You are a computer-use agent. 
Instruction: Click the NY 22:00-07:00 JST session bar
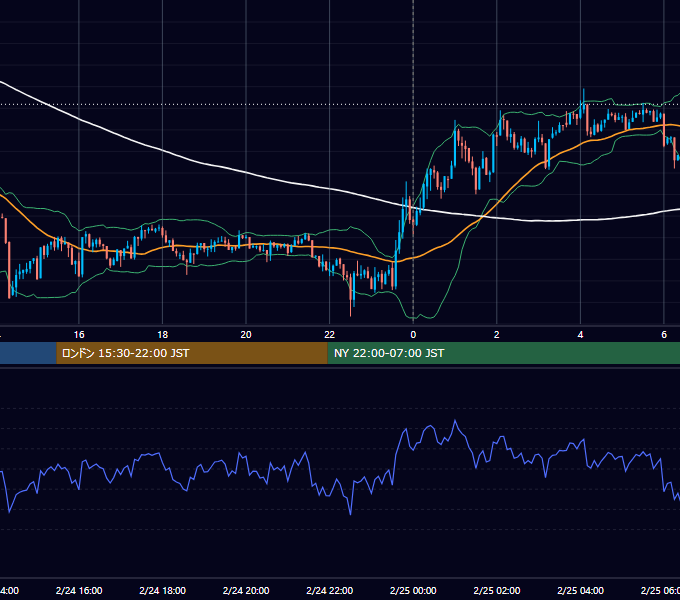coord(504,353)
